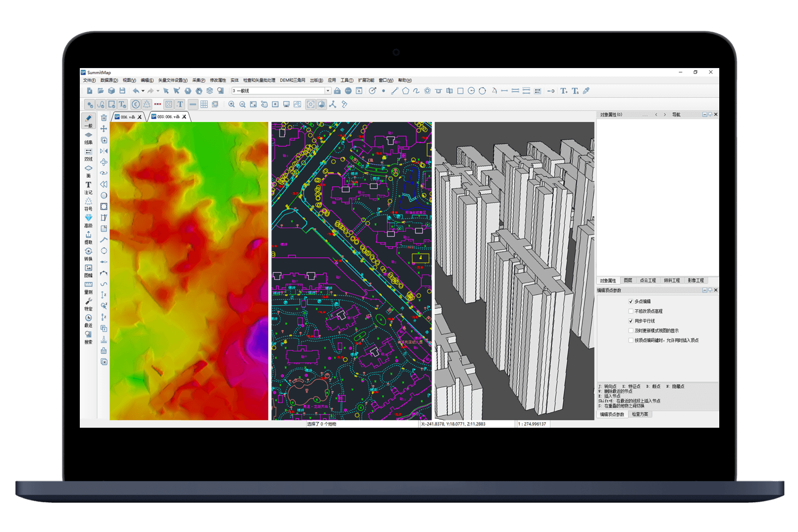Close the OSG:006.vdb document tab
This screenshot has width=798, height=532.
click(185, 117)
